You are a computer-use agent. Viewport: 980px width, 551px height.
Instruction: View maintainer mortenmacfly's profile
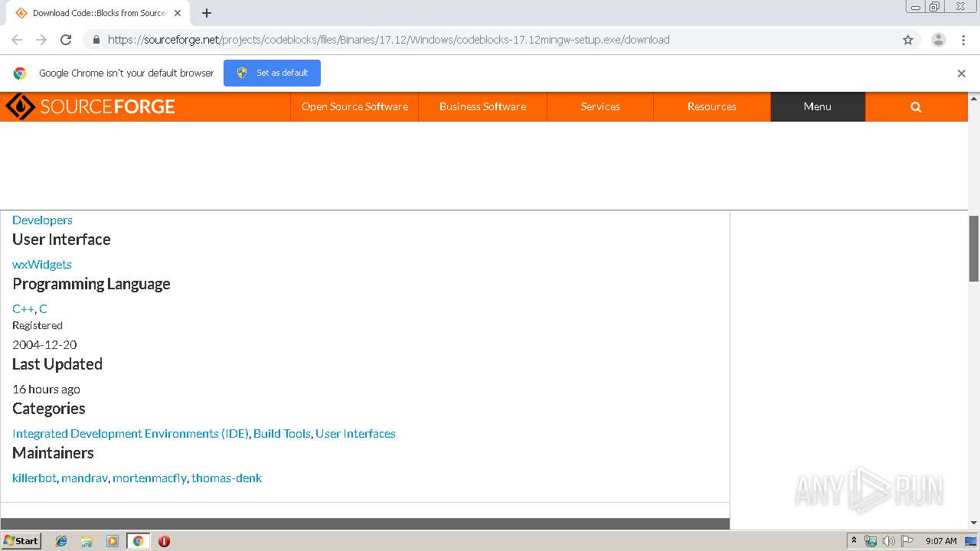click(149, 478)
